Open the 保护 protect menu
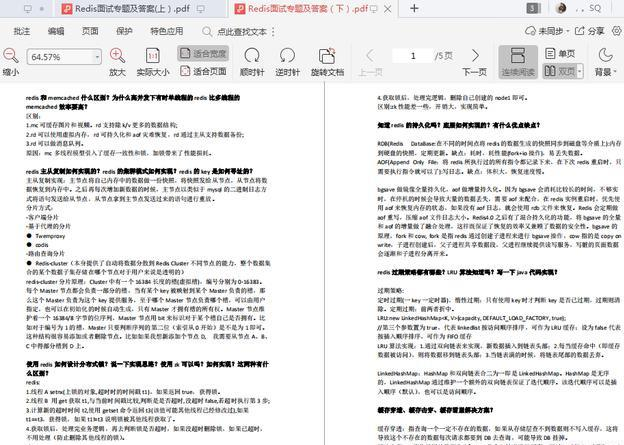The width and height of the screenshot is (624, 445). 124,31
